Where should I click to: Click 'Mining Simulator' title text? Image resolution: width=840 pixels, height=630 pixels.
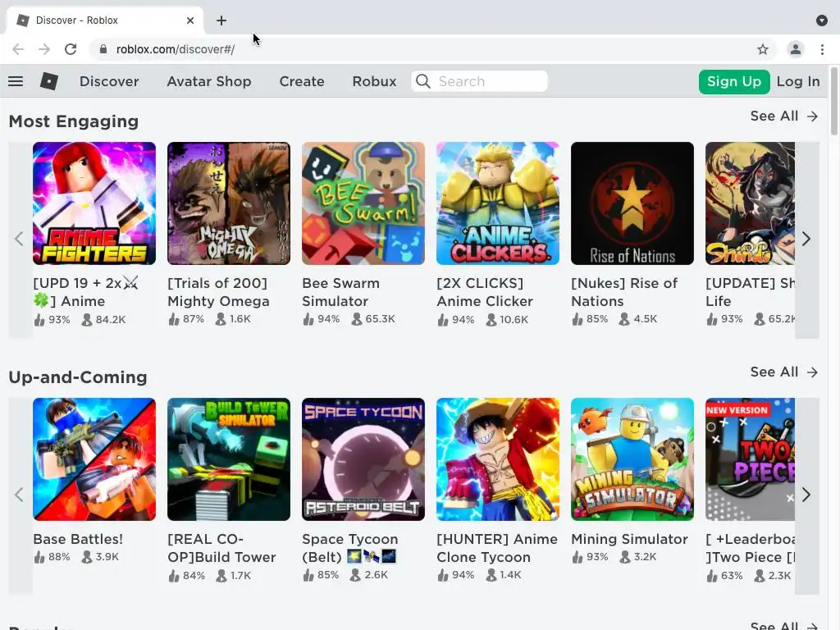(629, 540)
